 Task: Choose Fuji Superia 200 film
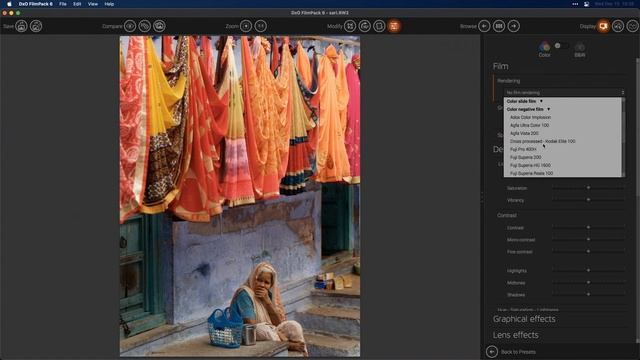(x=525, y=157)
